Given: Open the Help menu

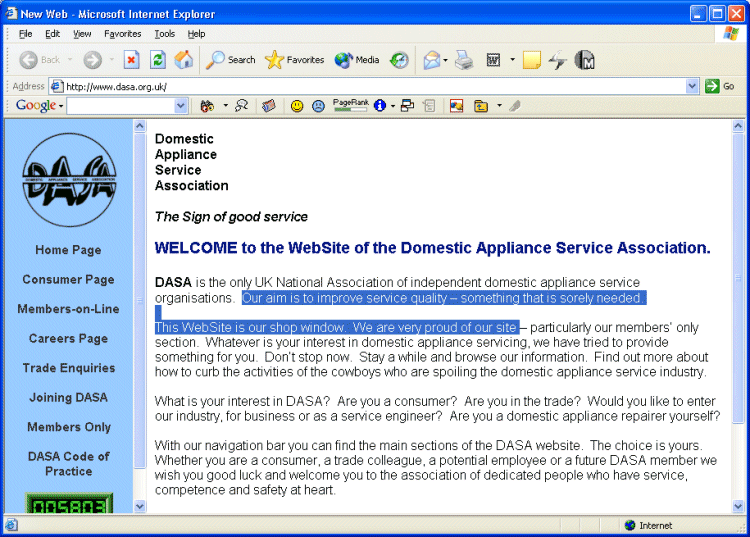Looking at the screenshot, I should pos(196,34).
